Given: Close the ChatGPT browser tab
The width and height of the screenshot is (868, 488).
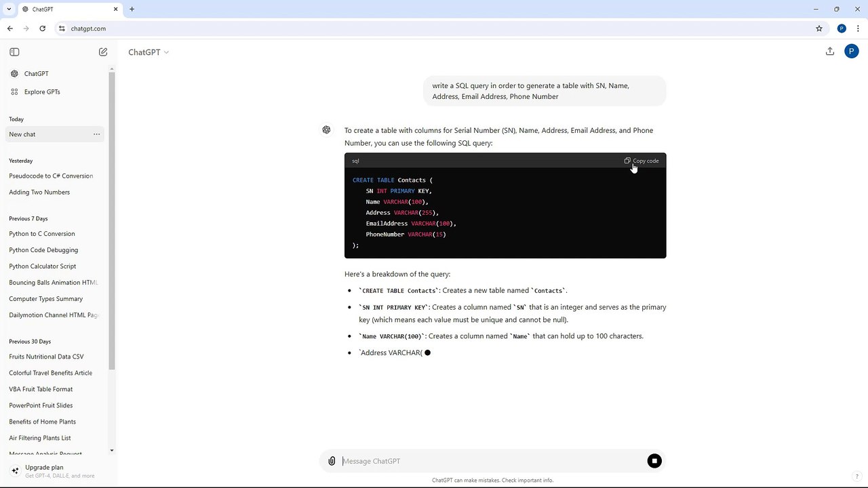Looking at the screenshot, I should click(116, 9).
